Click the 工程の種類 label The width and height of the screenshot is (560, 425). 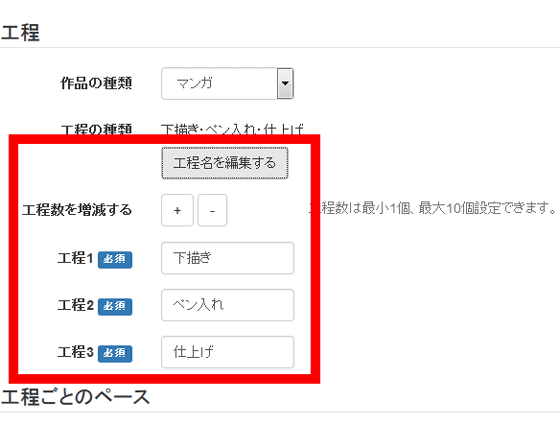96,129
